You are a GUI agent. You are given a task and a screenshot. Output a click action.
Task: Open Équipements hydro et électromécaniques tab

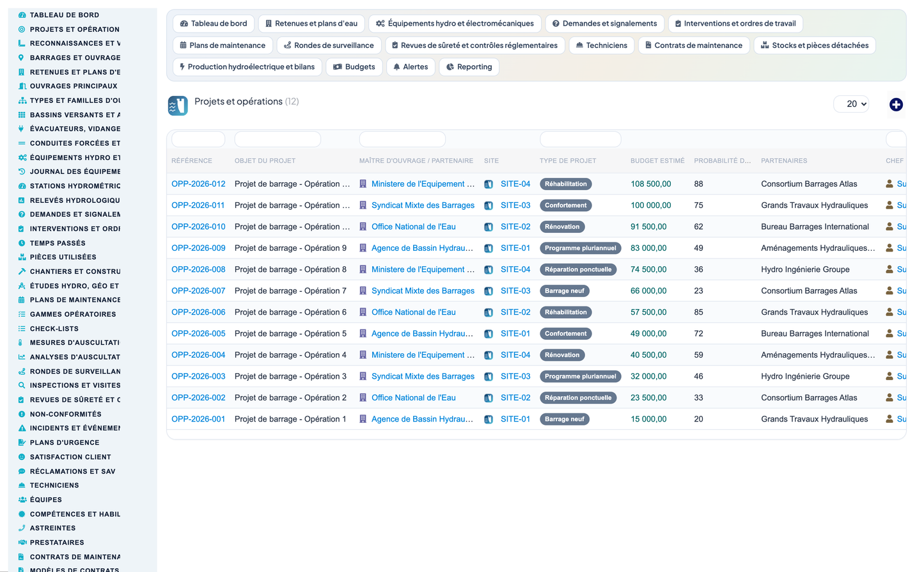[455, 24]
